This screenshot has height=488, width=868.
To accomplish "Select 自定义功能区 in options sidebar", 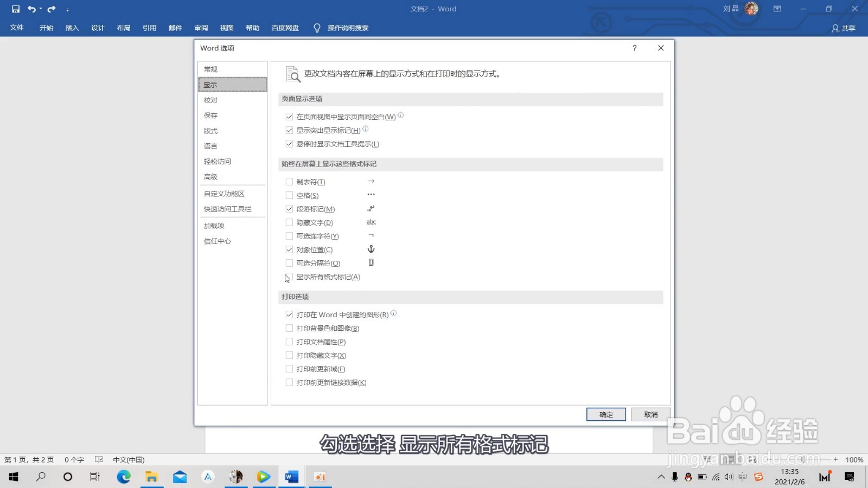I will 232,194.
